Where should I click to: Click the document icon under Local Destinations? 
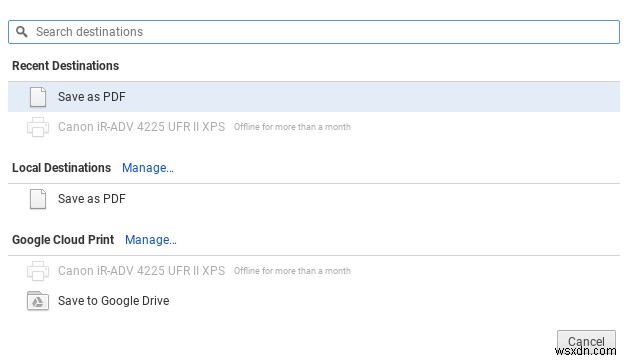click(38, 199)
